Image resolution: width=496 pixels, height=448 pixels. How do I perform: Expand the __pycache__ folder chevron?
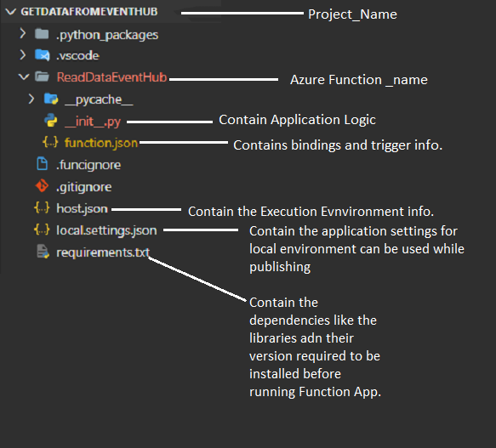point(31,99)
